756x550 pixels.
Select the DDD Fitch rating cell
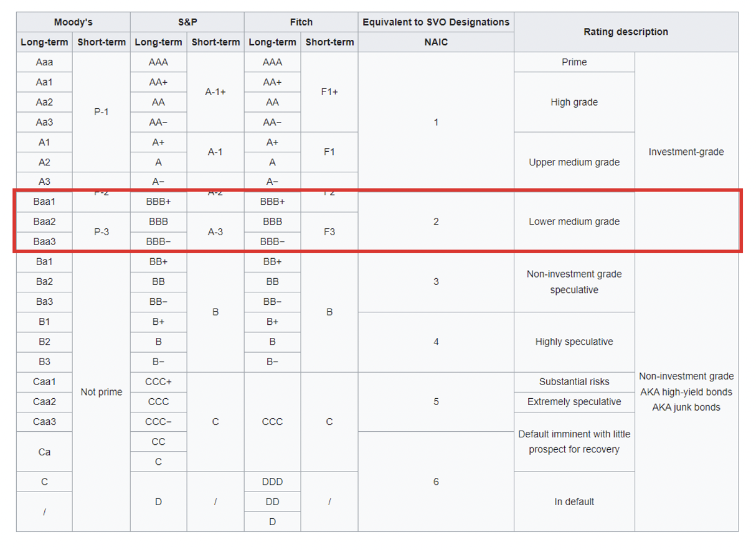pyautogui.click(x=272, y=482)
